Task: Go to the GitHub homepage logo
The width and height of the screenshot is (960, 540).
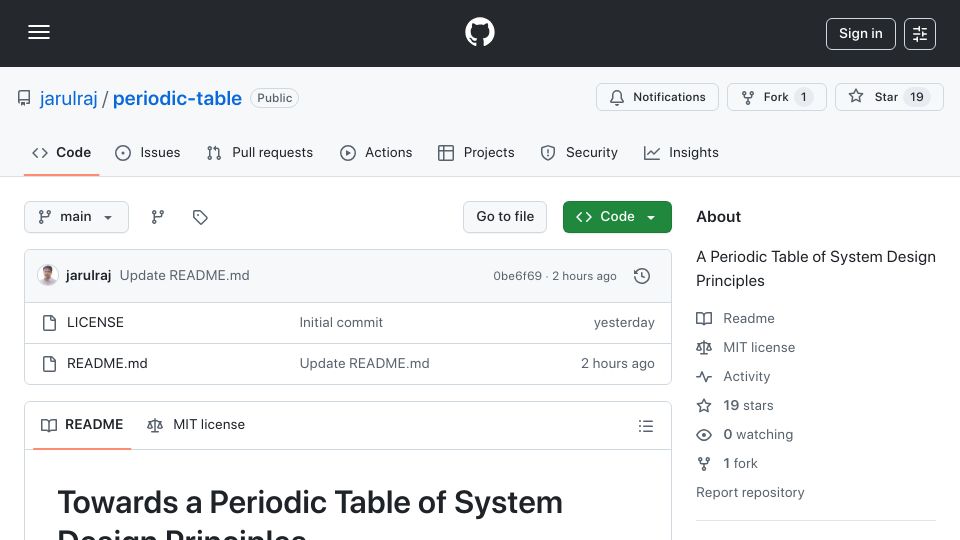Action: [479, 32]
